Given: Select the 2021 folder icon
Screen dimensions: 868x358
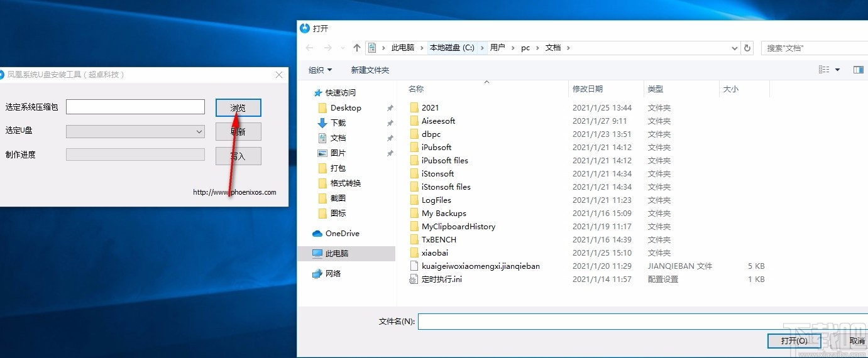Looking at the screenshot, I should coord(414,108).
